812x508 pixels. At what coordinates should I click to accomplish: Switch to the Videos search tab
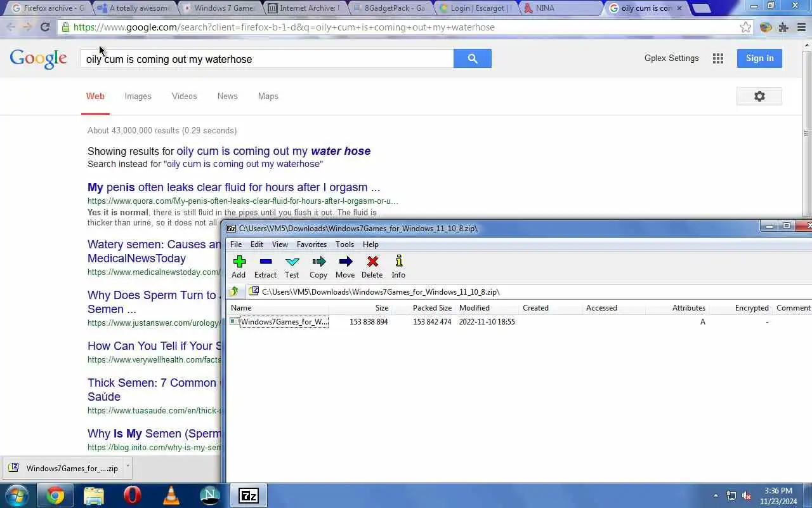point(184,96)
